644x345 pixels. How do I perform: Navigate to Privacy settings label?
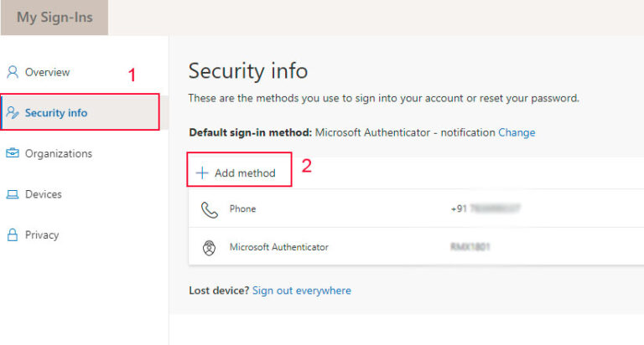[x=42, y=235]
